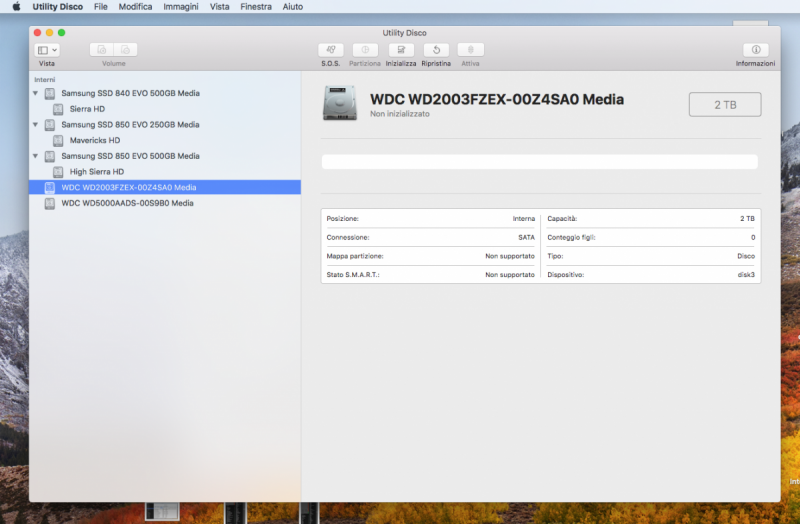Click the 'Mappa partizione:' label
Screen dimensions: 800x524
tap(355, 256)
